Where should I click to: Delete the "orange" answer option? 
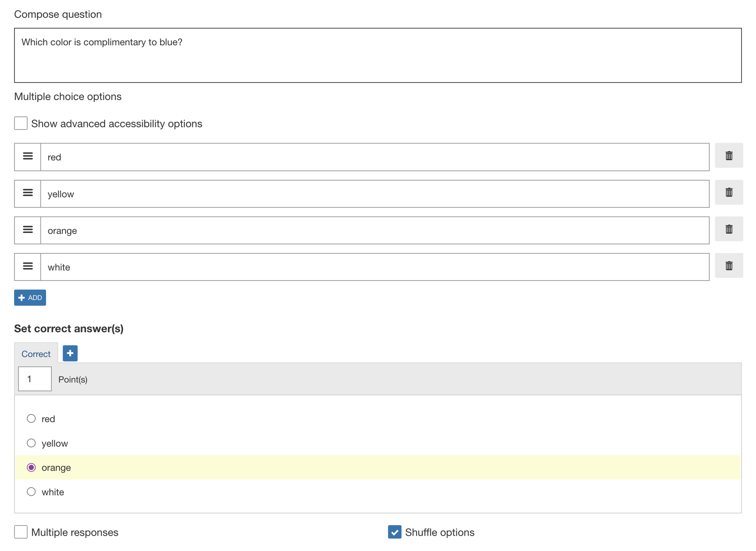coord(728,229)
